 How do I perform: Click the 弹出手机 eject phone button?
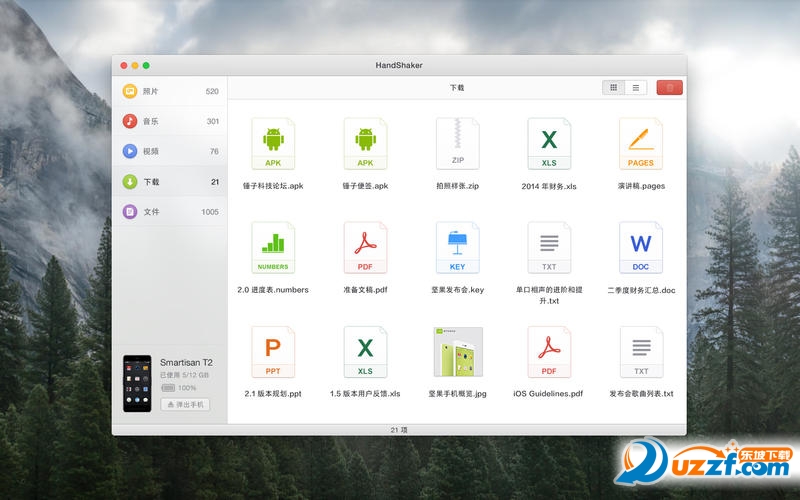(185, 405)
